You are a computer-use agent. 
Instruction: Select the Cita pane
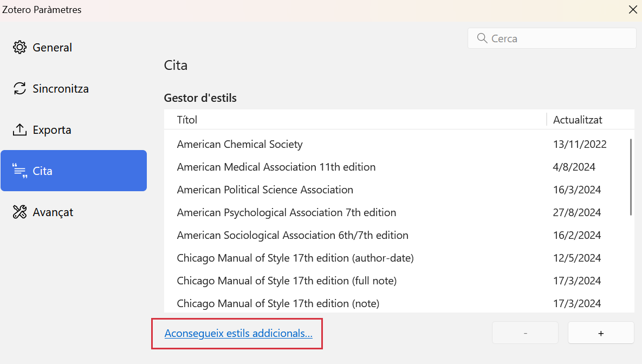[74, 171]
